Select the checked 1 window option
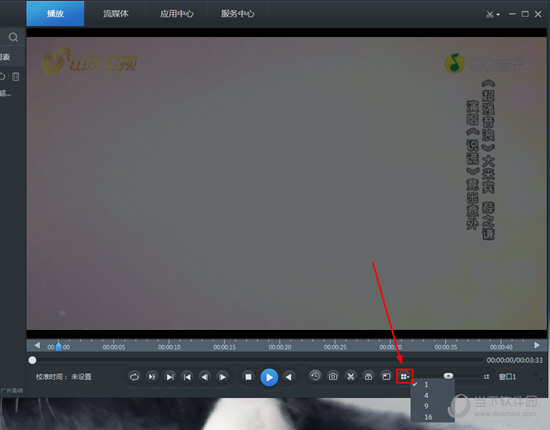 426,385
